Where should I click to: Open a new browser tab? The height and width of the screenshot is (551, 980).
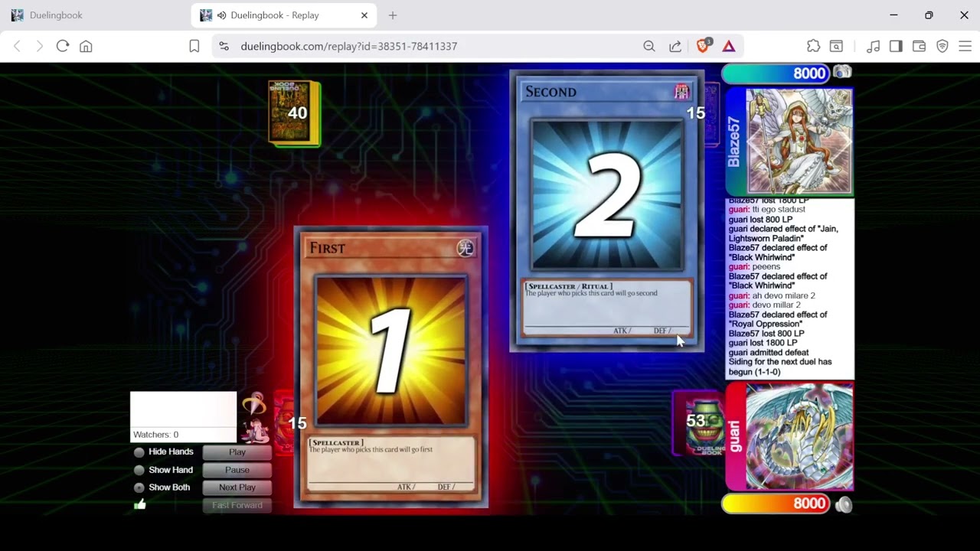(x=393, y=15)
